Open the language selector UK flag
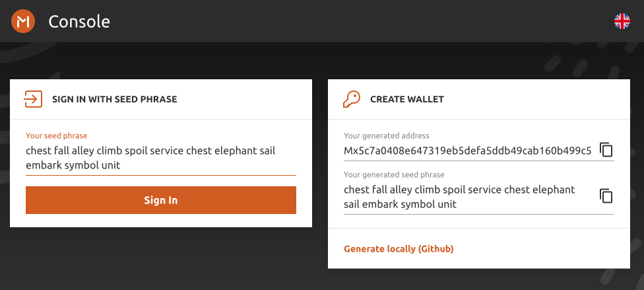 pyautogui.click(x=622, y=21)
